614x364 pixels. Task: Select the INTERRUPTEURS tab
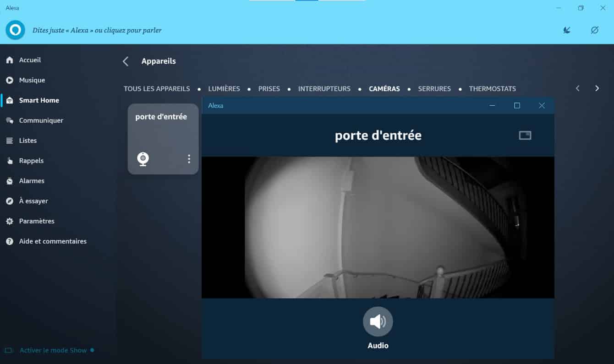click(324, 89)
